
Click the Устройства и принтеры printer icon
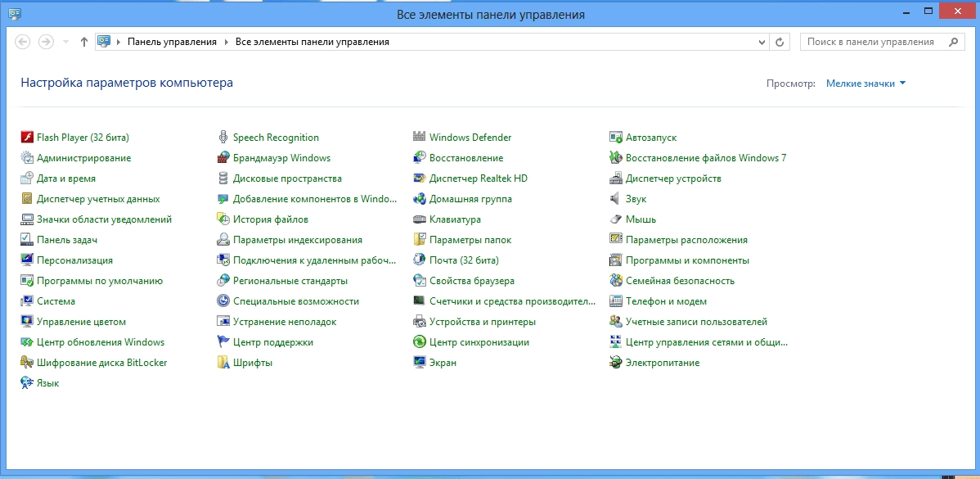(x=420, y=322)
